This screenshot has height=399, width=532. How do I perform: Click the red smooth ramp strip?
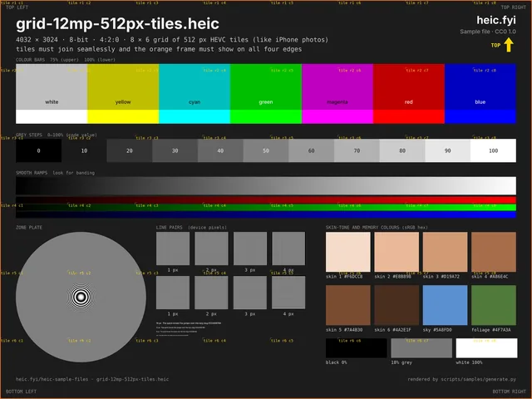tap(266, 199)
